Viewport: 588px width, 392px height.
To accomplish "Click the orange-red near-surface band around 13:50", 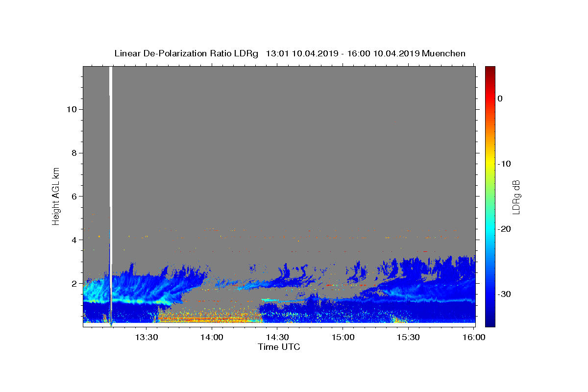I will (206, 319).
